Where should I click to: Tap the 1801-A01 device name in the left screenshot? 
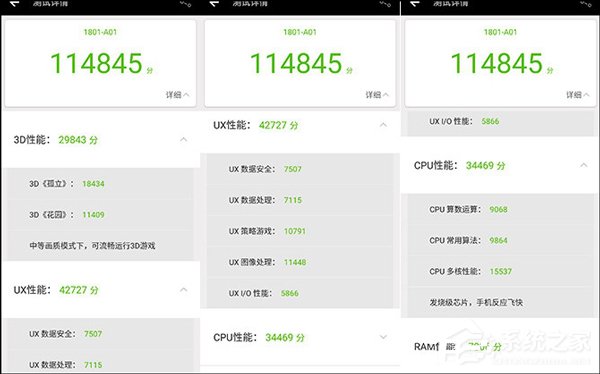[100, 32]
